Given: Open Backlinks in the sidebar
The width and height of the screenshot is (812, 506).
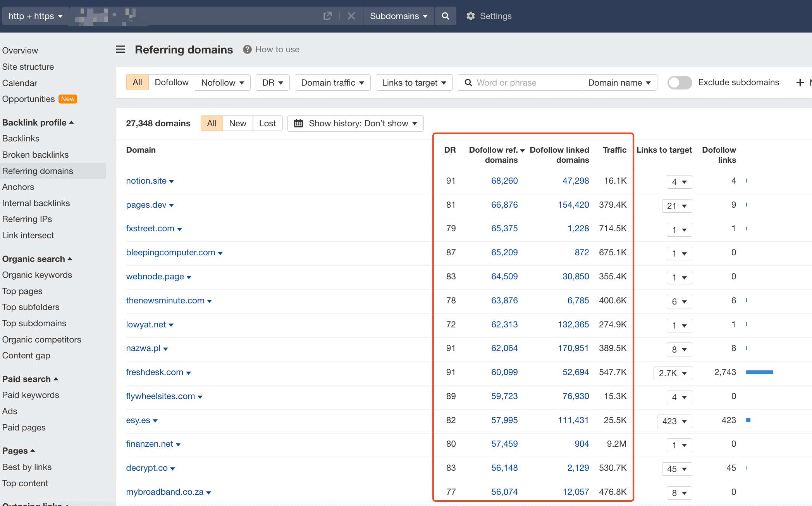Looking at the screenshot, I should click(x=21, y=138).
